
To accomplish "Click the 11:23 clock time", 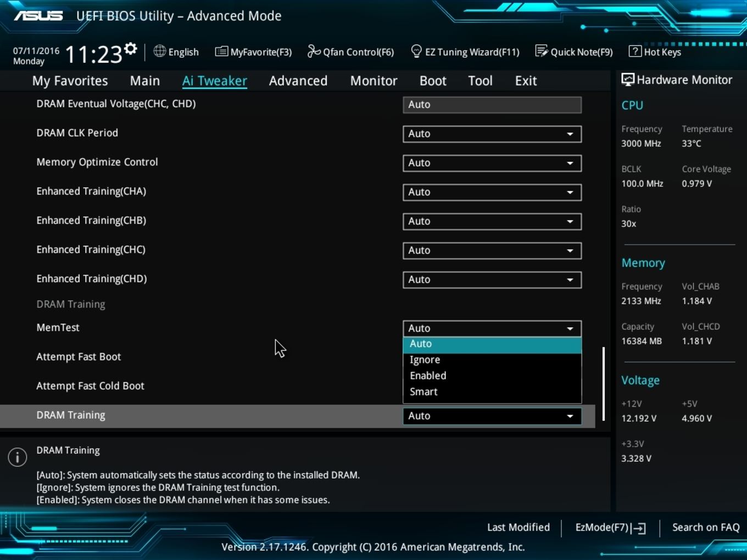I will 93,54.
